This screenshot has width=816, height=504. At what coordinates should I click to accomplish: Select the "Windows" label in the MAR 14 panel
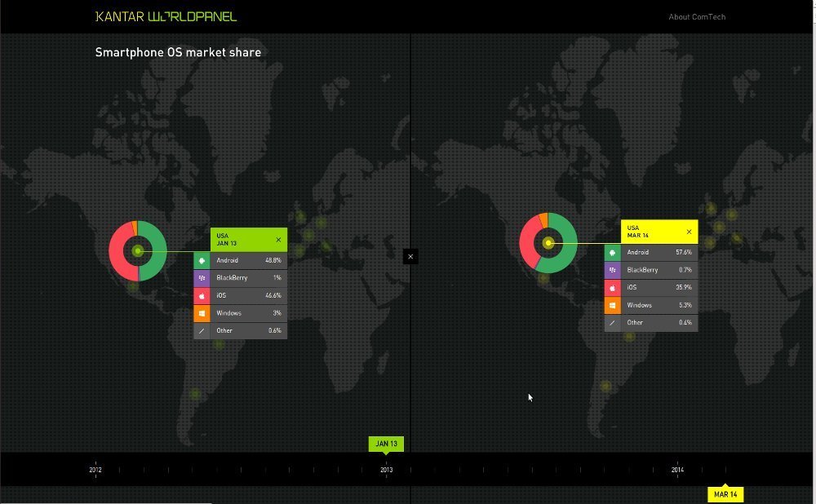(x=640, y=305)
